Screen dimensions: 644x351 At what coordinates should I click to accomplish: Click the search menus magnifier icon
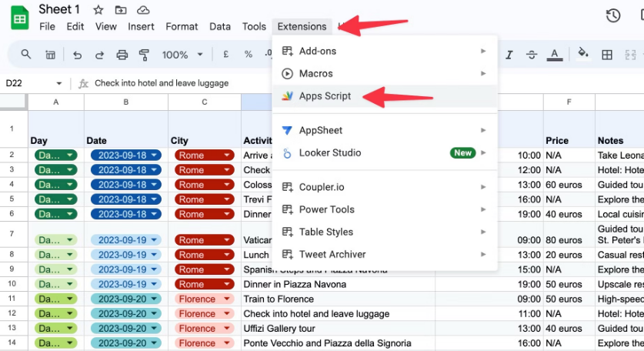26,54
